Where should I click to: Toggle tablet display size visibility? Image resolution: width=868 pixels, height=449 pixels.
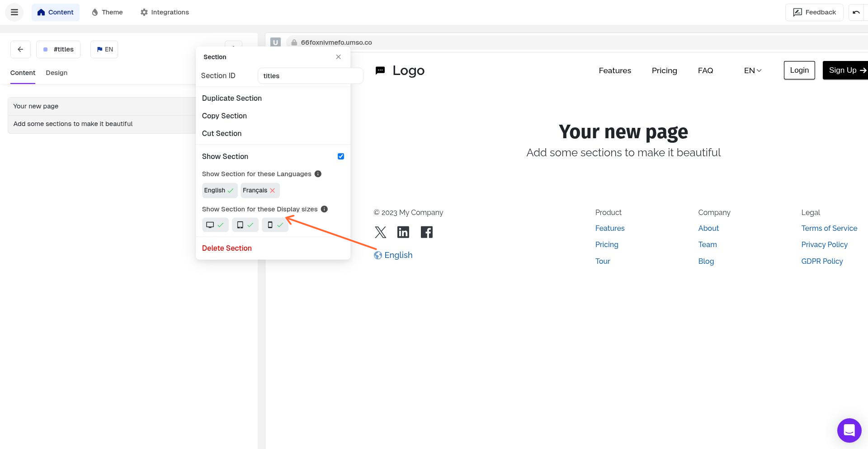pyautogui.click(x=245, y=224)
